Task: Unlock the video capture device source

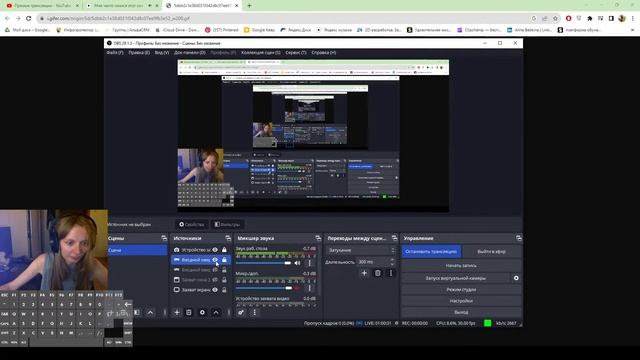Action: point(224,250)
